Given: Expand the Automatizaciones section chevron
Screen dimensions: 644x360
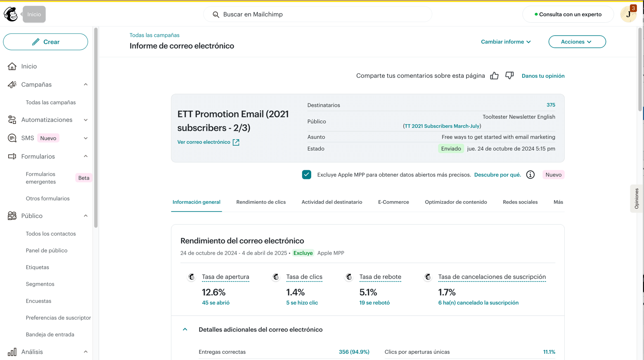Looking at the screenshot, I should point(86,120).
